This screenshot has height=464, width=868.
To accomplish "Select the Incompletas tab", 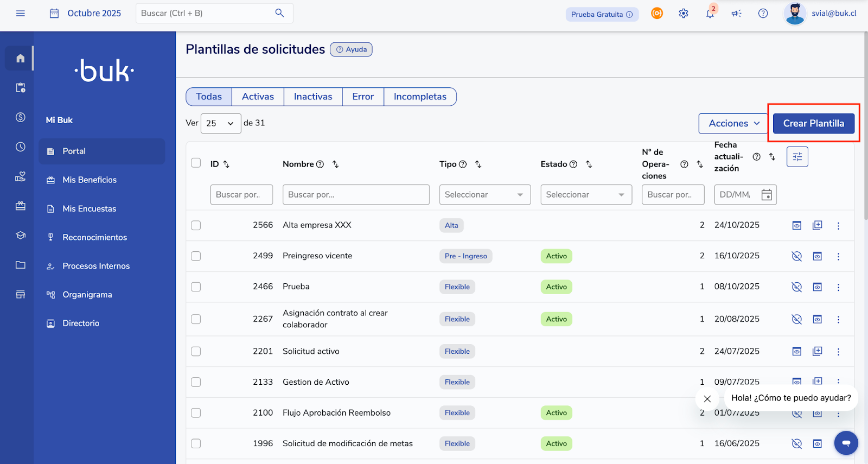I will click(420, 97).
